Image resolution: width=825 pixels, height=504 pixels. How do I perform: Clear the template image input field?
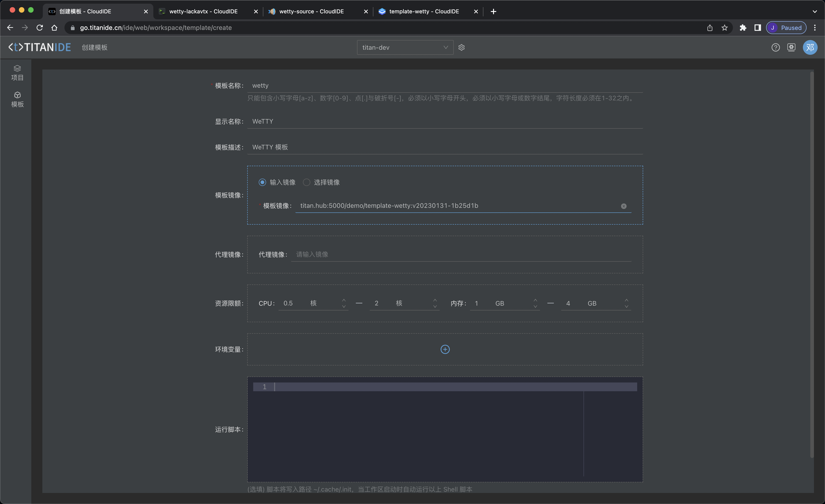623,206
